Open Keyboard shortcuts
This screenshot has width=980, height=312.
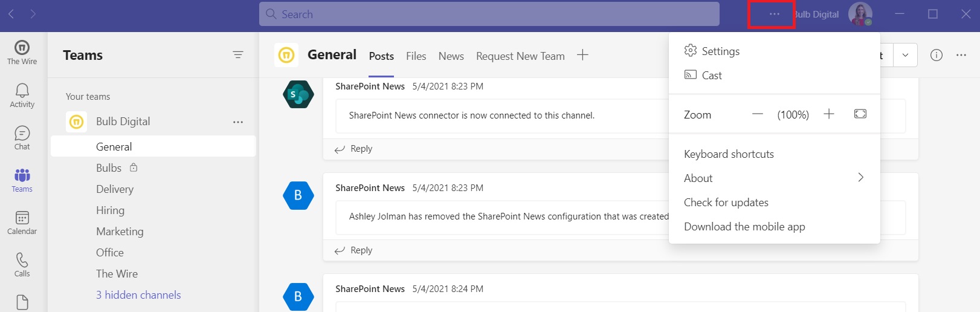coord(774,154)
